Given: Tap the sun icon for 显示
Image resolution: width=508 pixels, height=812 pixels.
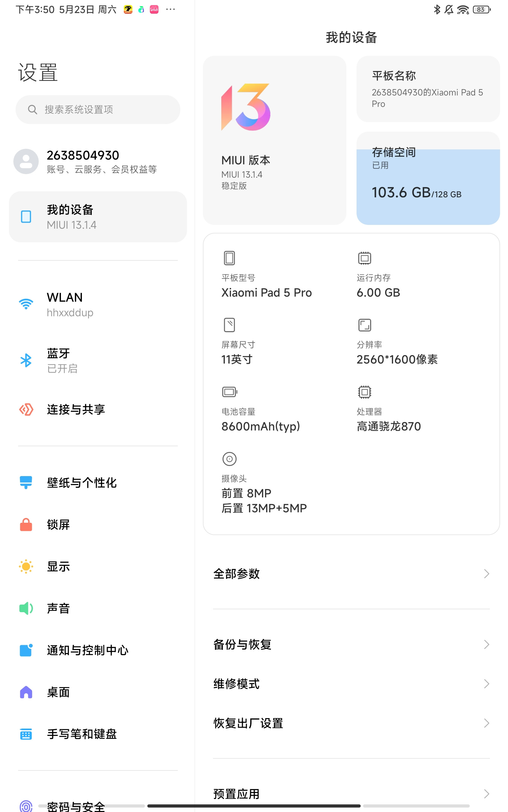Looking at the screenshot, I should (26, 566).
